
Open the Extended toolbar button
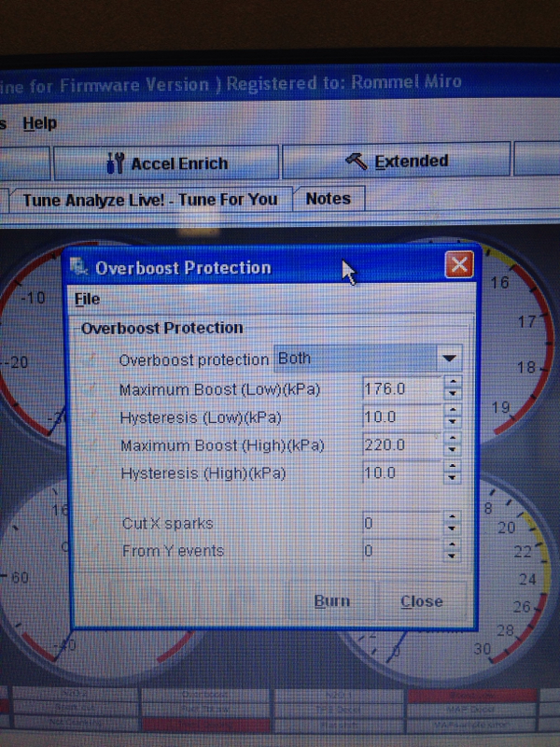[396, 161]
